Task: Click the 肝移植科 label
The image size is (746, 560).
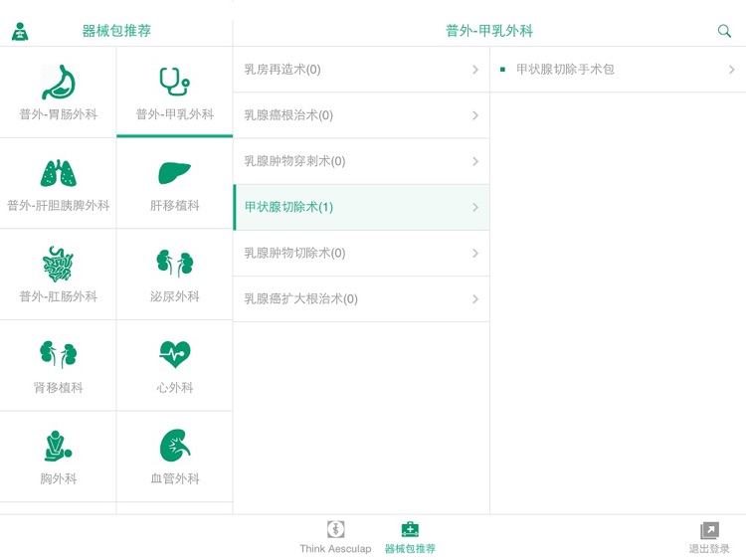Action: point(175,206)
